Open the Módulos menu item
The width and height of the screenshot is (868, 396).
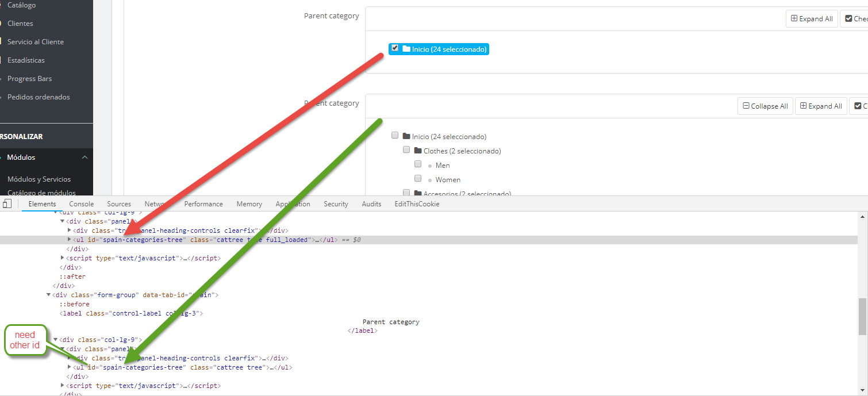point(21,157)
